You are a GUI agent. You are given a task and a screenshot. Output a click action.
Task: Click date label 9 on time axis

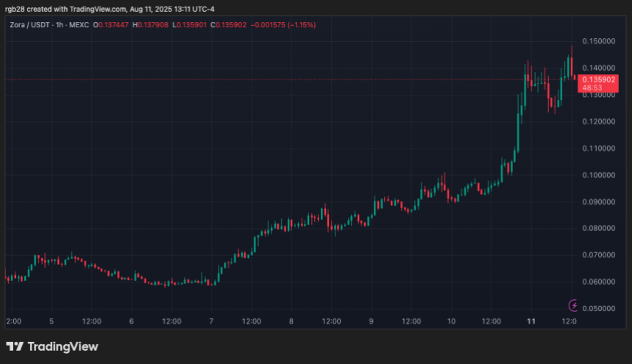pos(372,321)
